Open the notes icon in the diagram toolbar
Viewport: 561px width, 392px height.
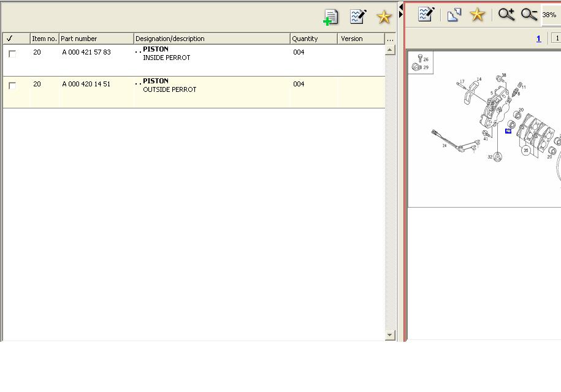click(426, 15)
